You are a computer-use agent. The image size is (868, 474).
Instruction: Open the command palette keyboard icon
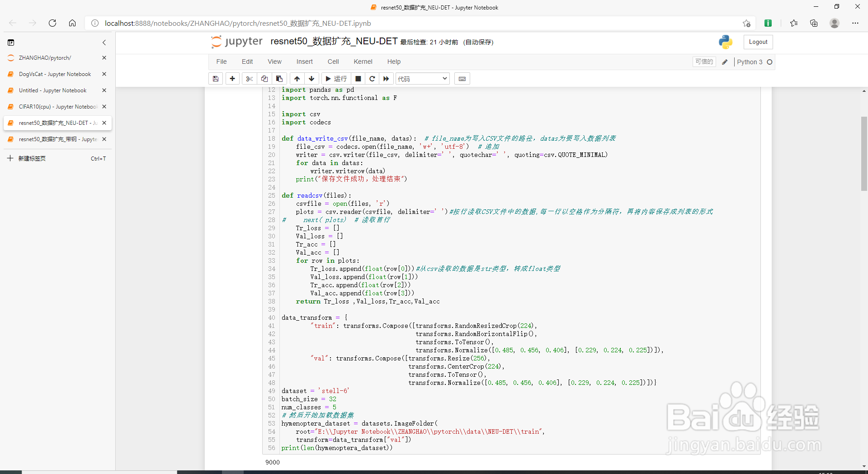coord(462,79)
